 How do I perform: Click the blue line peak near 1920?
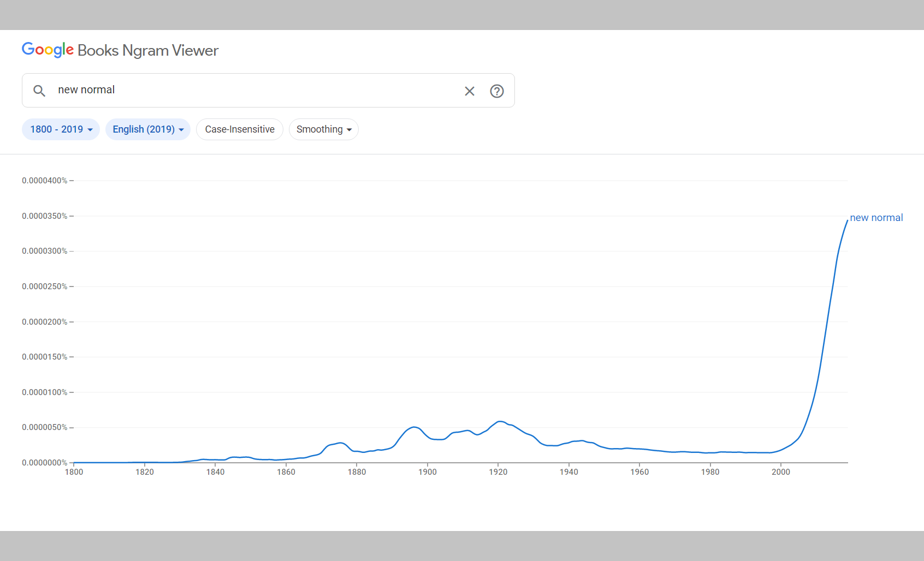click(x=500, y=421)
